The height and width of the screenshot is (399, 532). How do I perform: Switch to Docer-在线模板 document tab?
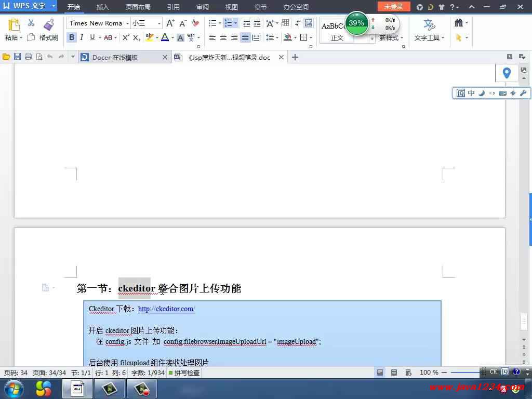pos(124,57)
